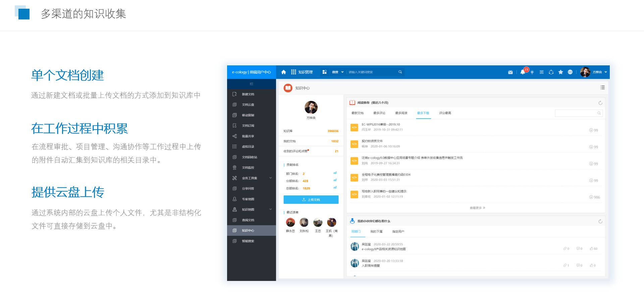
Task: Click the favorites star icon
Action: (x=560, y=72)
